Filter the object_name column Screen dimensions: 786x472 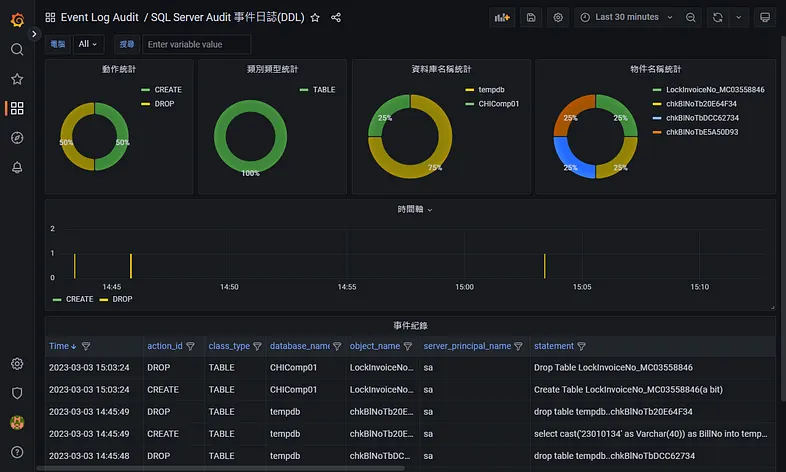coord(408,346)
